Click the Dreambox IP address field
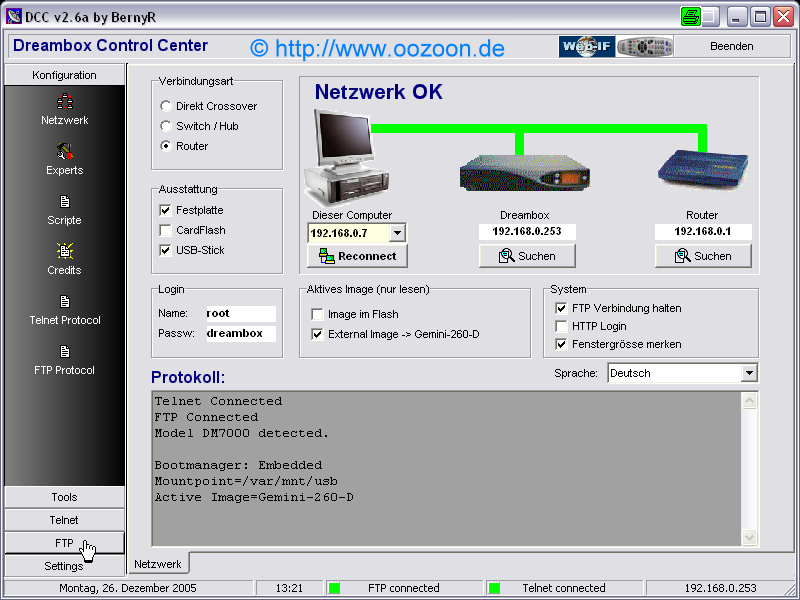Screen dimensions: 800x600 point(527,232)
